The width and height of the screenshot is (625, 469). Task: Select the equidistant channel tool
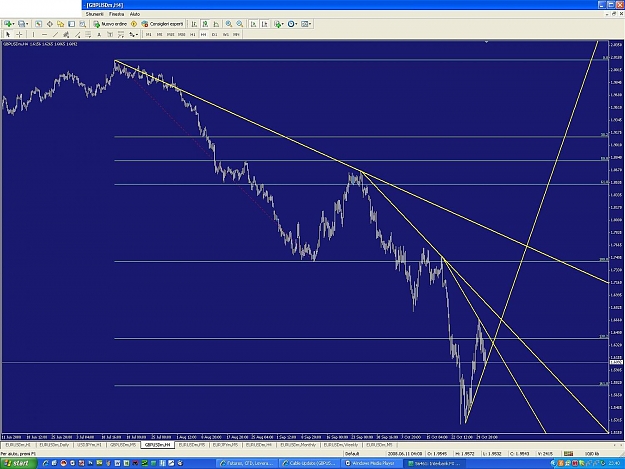(65, 34)
